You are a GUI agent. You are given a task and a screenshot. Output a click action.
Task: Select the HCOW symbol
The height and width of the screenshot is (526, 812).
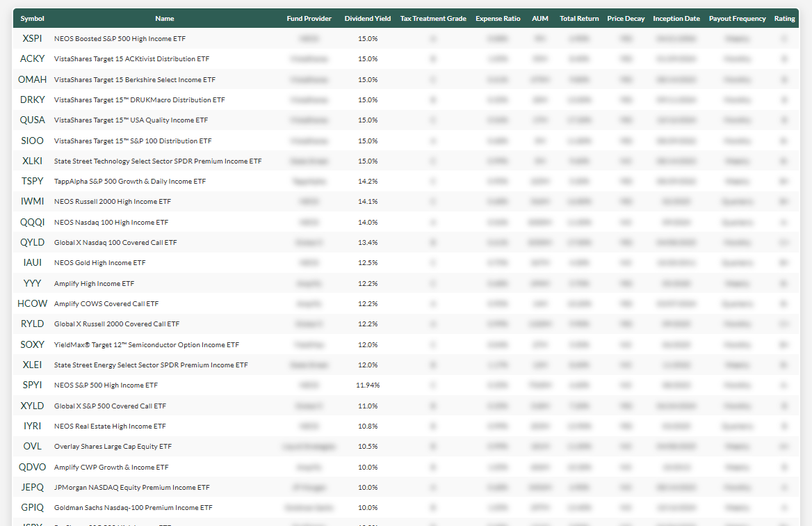[32, 303]
